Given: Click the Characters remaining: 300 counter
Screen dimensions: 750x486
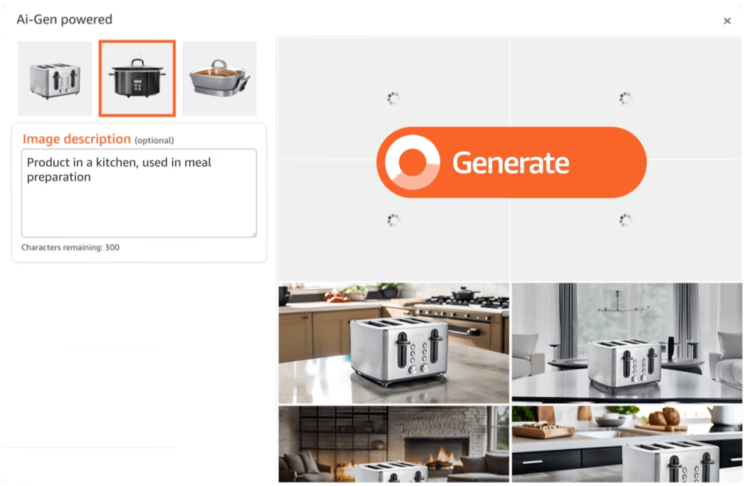Looking at the screenshot, I should [x=70, y=247].
